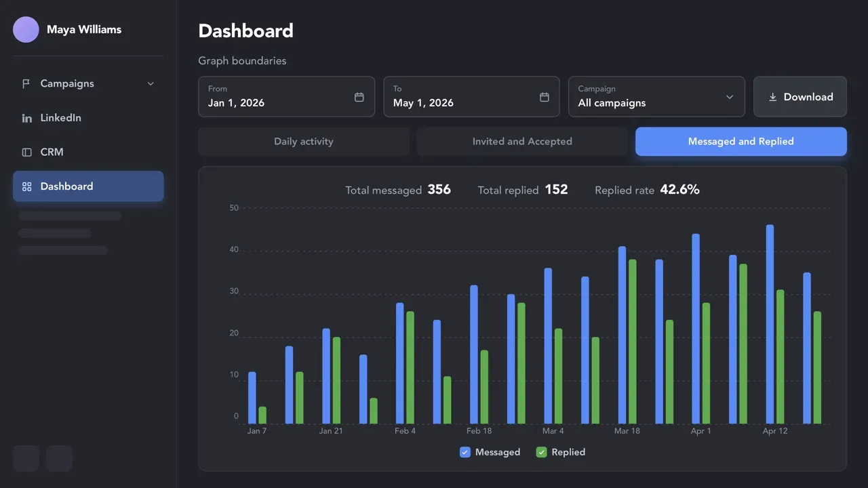
Task: Open the CRM sidebar item
Action: pyautogui.click(x=88, y=152)
